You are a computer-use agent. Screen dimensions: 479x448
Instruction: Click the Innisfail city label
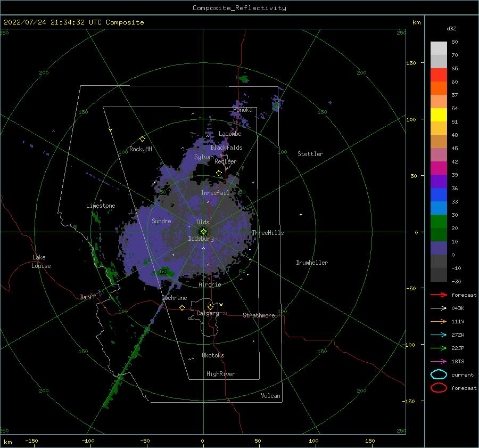pos(215,193)
